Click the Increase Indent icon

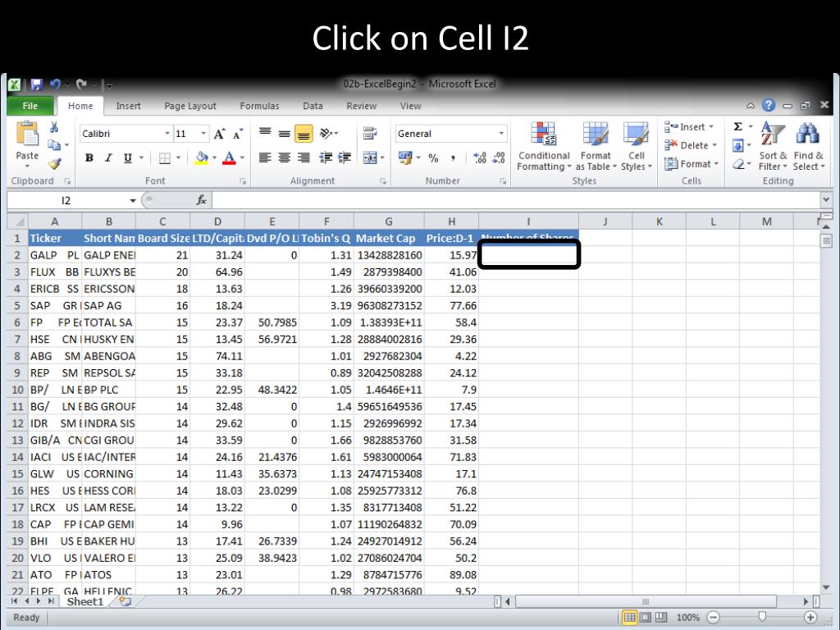(344, 157)
